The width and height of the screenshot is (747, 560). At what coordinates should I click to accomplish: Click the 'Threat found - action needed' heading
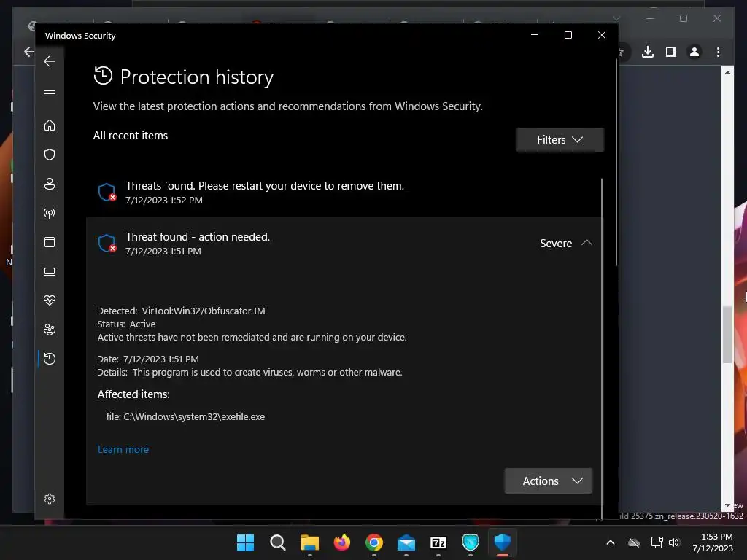point(198,237)
